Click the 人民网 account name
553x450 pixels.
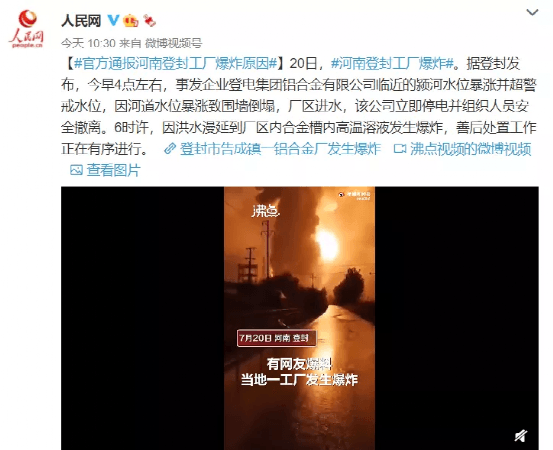click(x=81, y=20)
